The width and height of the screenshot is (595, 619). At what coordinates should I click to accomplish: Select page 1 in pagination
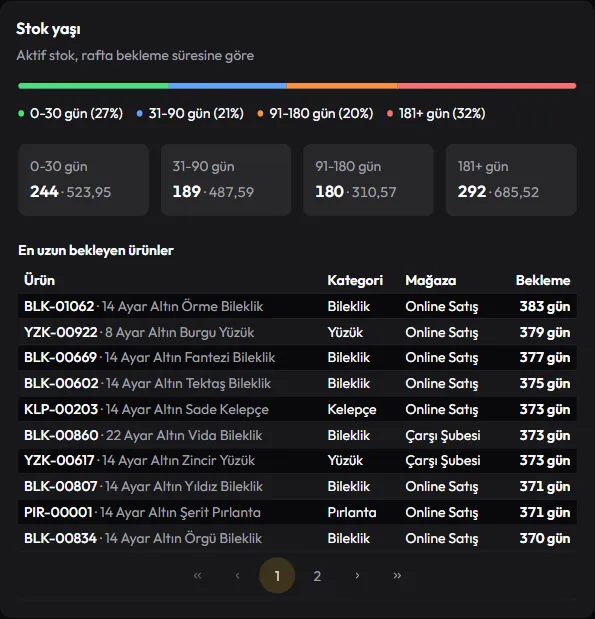coord(277,576)
